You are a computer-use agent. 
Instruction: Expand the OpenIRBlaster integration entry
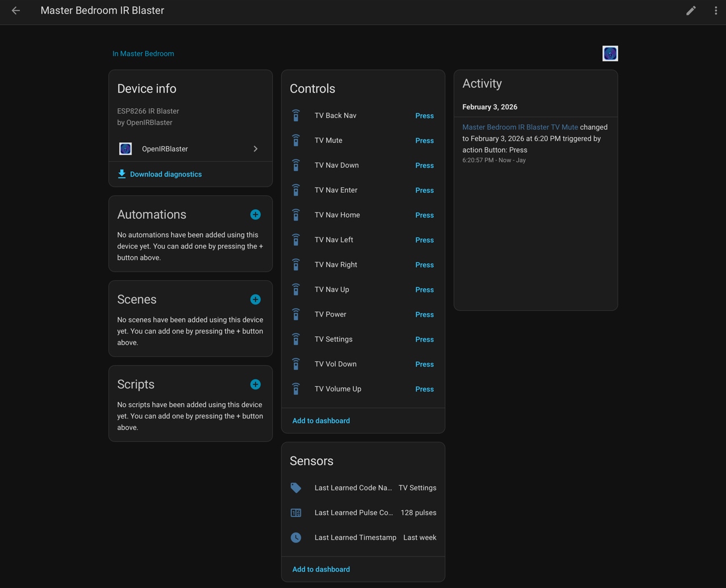(255, 149)
